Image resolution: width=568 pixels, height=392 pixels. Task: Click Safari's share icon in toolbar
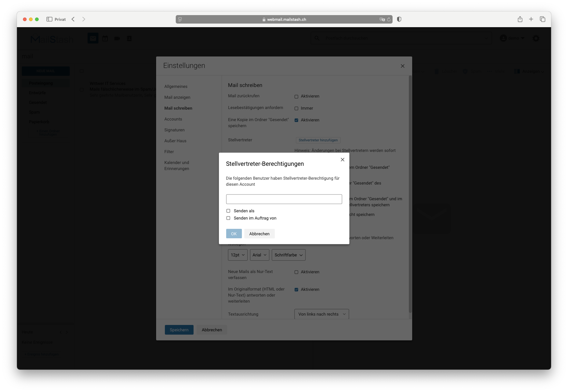click(520, 19)
